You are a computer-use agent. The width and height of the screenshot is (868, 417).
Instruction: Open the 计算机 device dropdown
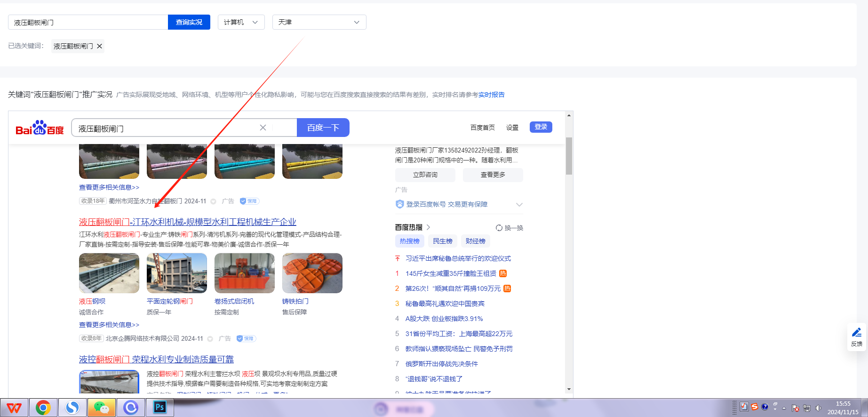coord(241,22)
